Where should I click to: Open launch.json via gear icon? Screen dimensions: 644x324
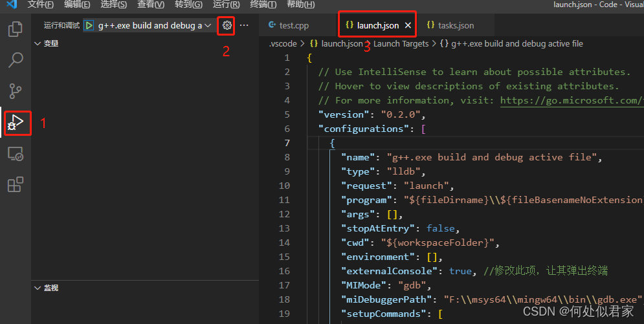point(227,25)
